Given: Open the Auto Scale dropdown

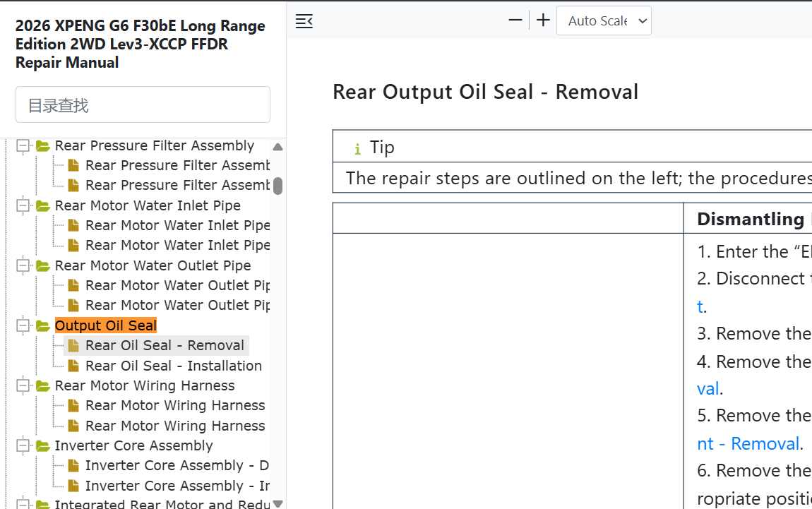Looking at the screenshot, I should (604, 20).
